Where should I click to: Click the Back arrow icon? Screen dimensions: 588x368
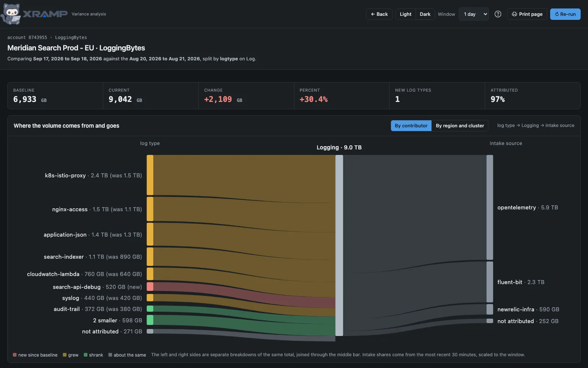pos(373,14)
